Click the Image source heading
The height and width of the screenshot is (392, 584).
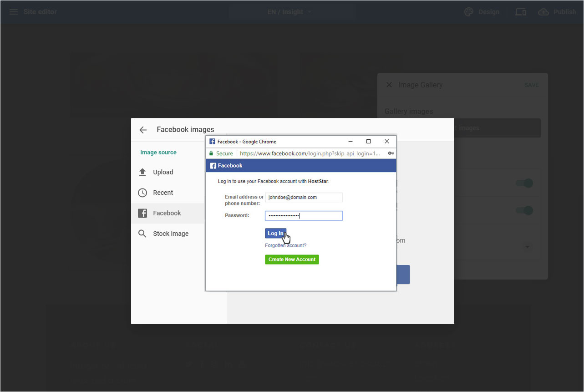tap(158, 153)
